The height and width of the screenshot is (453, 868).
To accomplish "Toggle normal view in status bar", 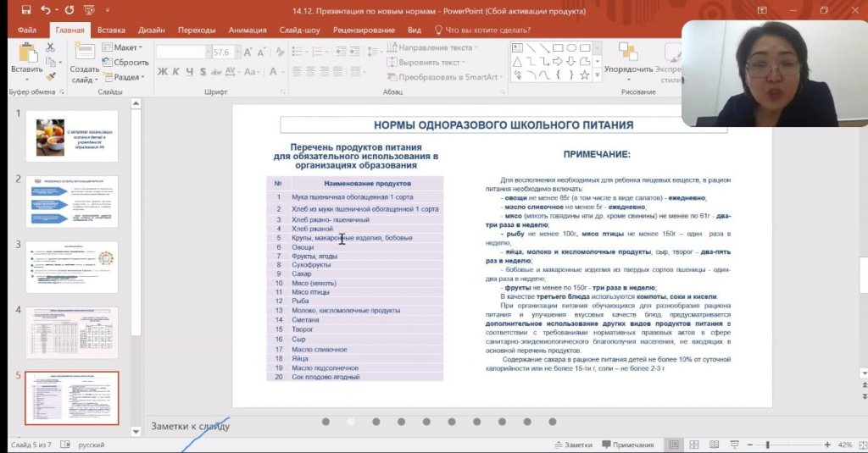I will [x=674, y=445].
